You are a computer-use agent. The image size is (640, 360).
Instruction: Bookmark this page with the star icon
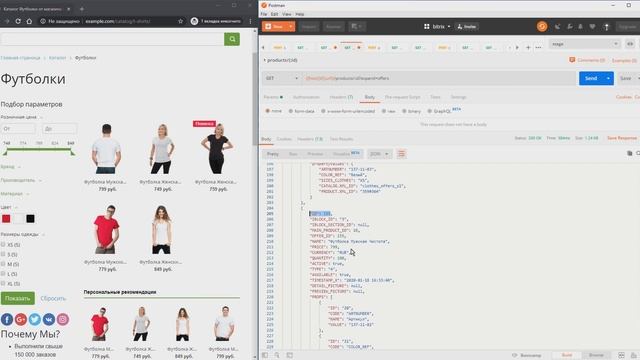coord(180,21)
